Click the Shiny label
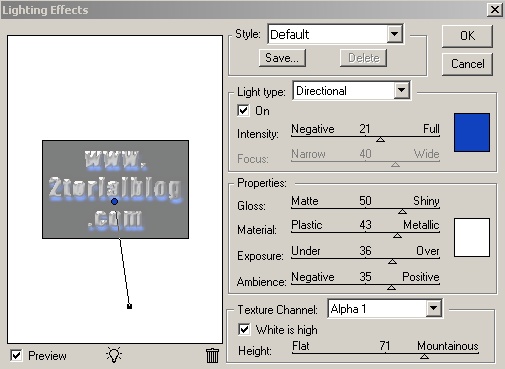This screenshot has width=505, height=369. pyautogui.click(x=426, y=201)
